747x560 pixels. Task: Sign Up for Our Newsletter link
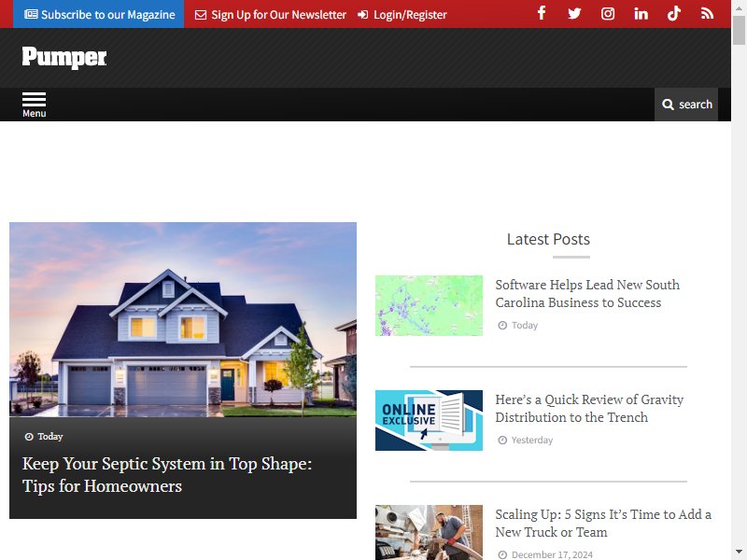click(x=271, y=15)
